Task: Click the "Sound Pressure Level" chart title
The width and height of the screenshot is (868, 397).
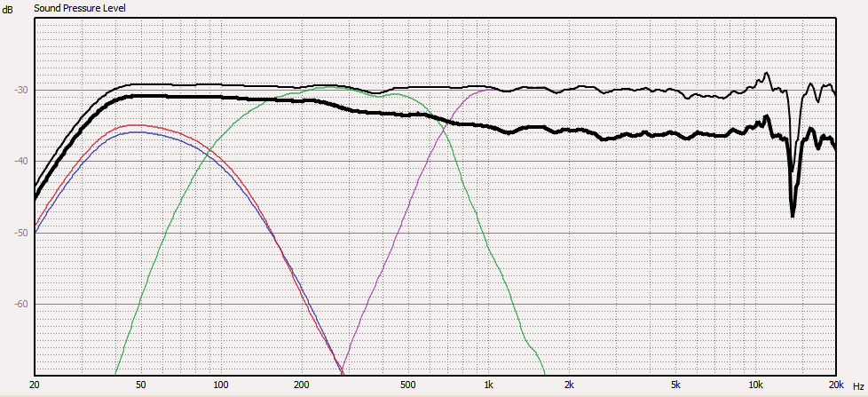Action: click(x=80, y=8)
